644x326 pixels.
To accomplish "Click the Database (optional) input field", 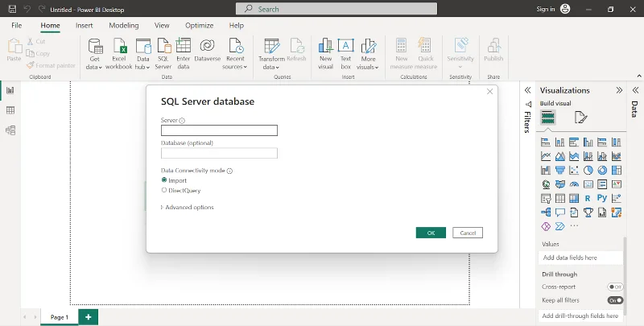I will click(x=219, y=153).
